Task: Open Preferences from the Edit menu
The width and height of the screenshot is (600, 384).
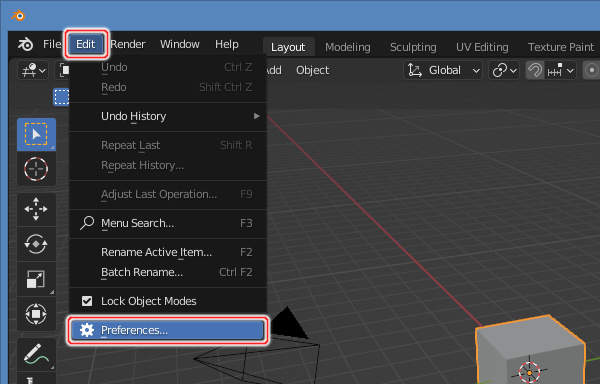Action: pos(168,330)
